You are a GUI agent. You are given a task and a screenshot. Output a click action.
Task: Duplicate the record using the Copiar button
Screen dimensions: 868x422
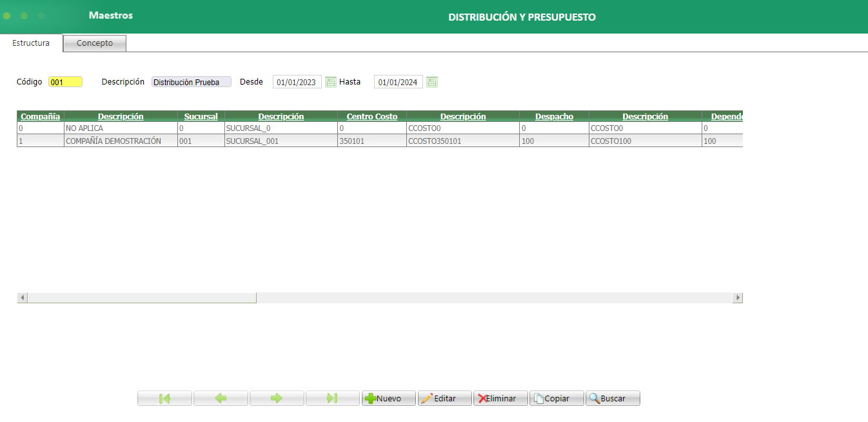click(x=556, y=398)
